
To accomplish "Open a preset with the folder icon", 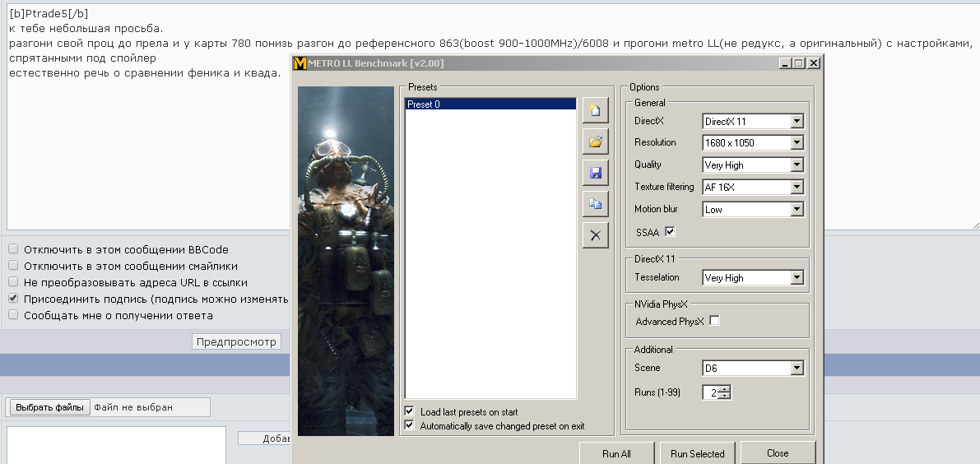I will coord(595,142).
